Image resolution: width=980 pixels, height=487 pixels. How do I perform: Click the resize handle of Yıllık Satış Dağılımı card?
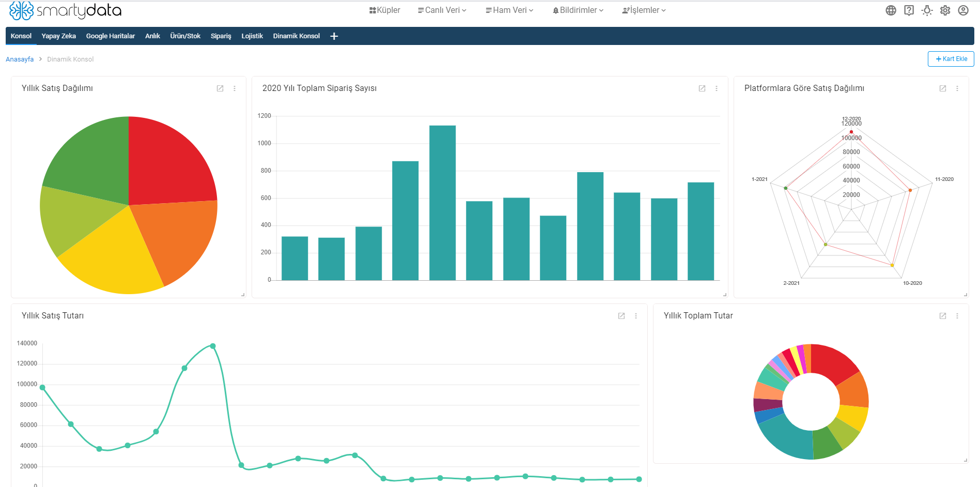[x=243, y=295]
